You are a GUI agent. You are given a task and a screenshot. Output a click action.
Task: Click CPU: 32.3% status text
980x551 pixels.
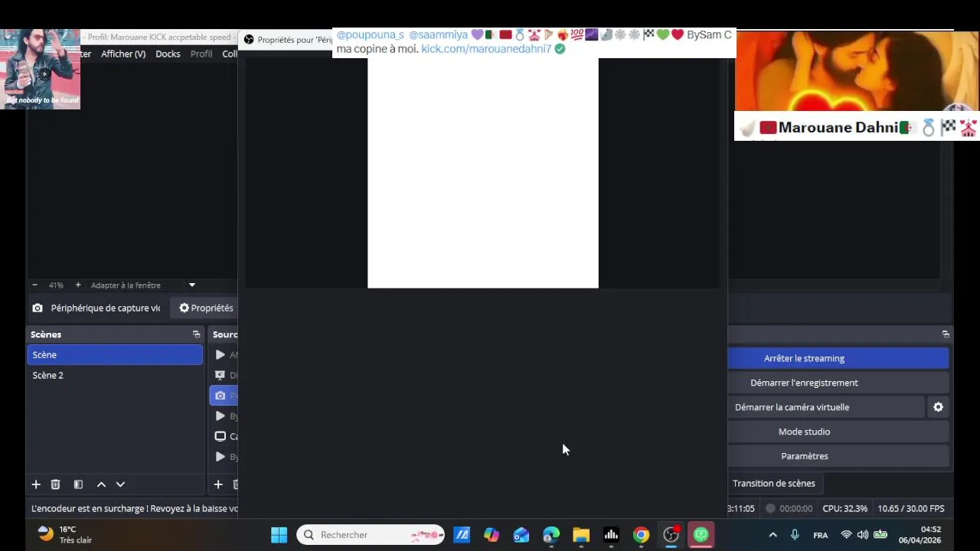845,508
